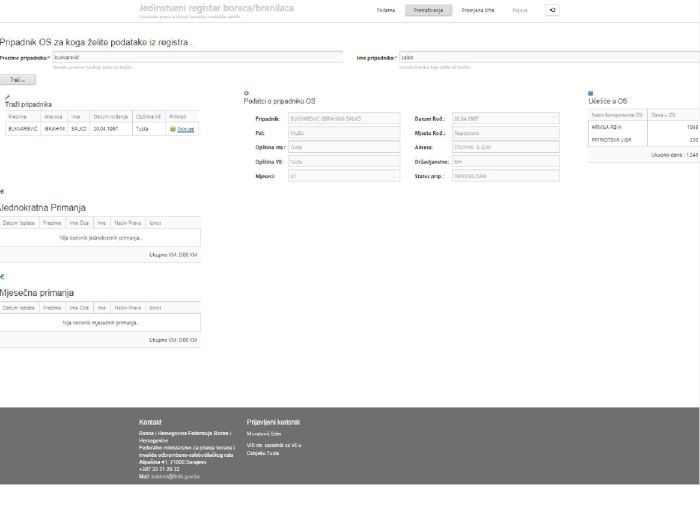Screen dimensions: 700x525
Task: Click the kabinet email link in the footer
Action: point(176,477)
